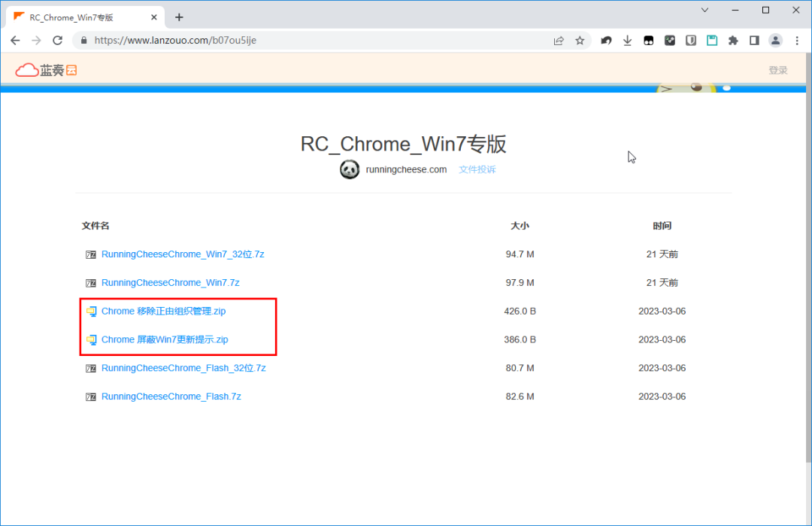
Task: Download RunningCheeseChrome_Win7.7z
Action: coord(171,282)
